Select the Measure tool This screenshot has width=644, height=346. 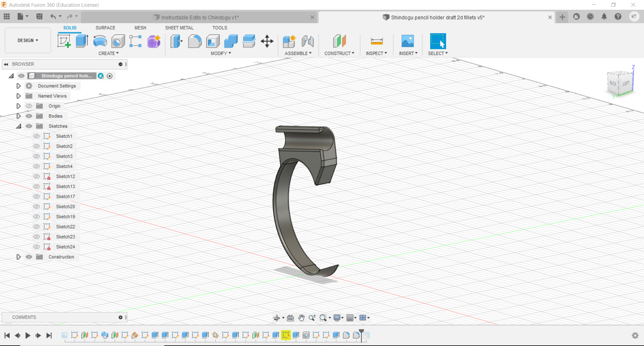point(377,41)
